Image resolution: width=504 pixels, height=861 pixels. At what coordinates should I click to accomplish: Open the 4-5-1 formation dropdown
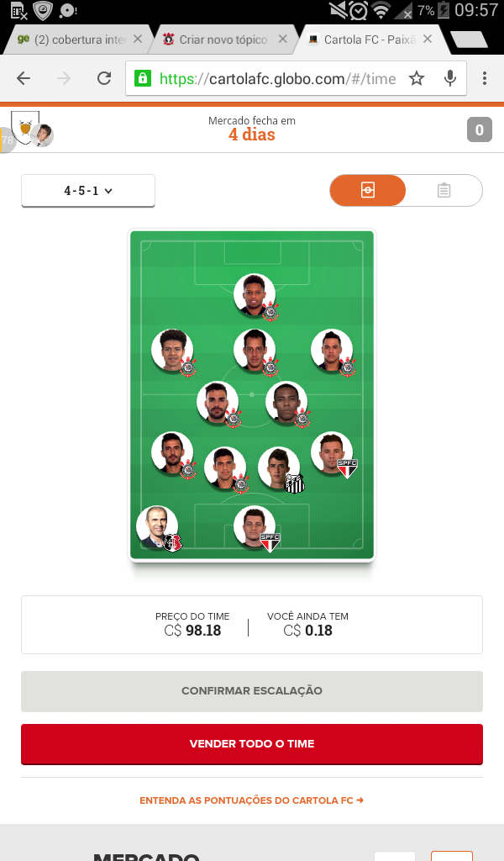point(87,191)
